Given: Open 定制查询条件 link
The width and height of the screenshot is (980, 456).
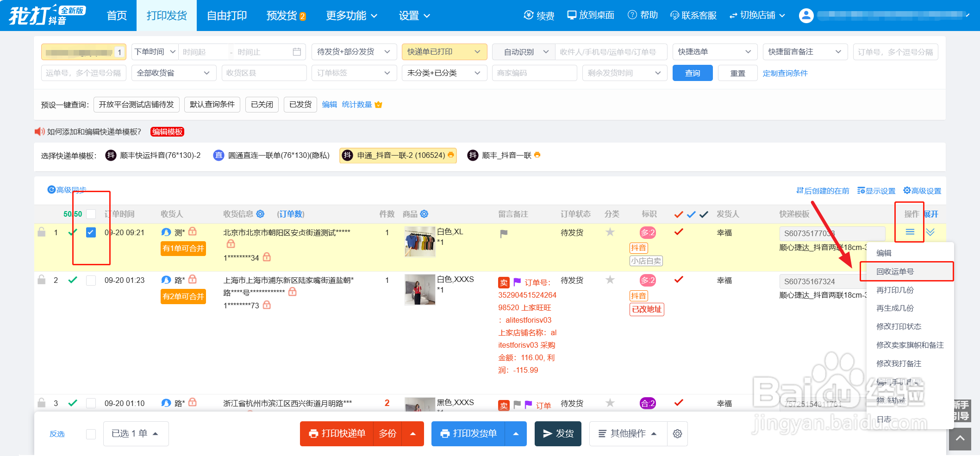Looking at the screenshot, I should pos(785,73).
